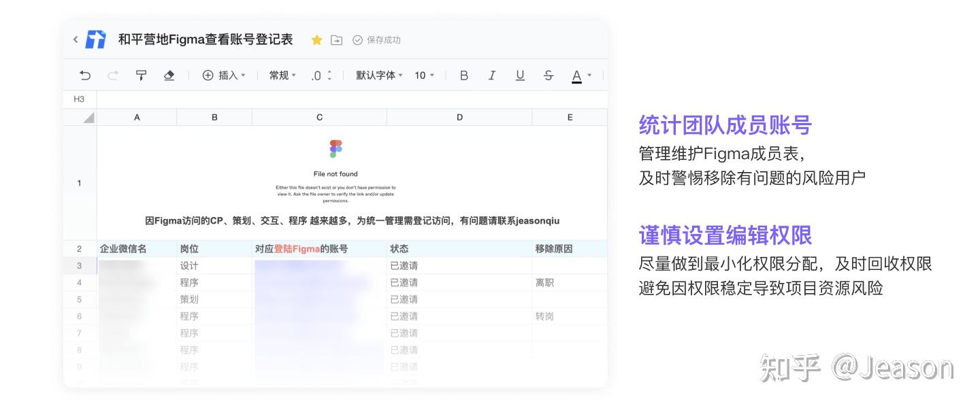The image size is (980, 408).
Task: Select row 3 header
Action: pyautogui.click(x=80, y=266)
